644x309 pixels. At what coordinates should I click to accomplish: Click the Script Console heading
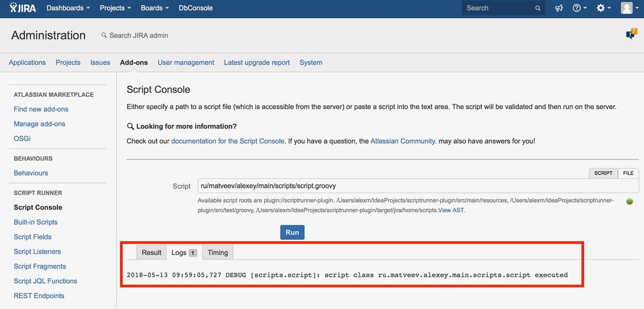click(159, 90)
